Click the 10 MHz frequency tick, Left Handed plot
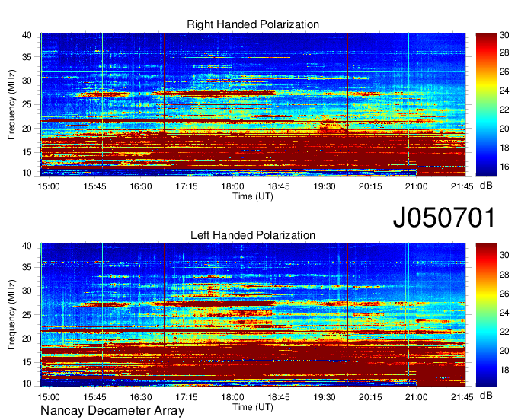Viewport: 518px width, 420px height. point(27,383)
